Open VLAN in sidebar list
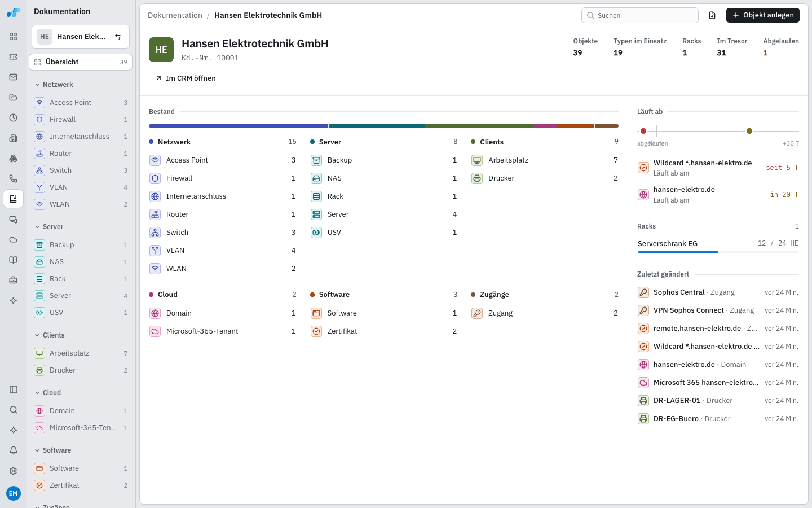Viewport: 812px width, 508px height. pos(81,187)
